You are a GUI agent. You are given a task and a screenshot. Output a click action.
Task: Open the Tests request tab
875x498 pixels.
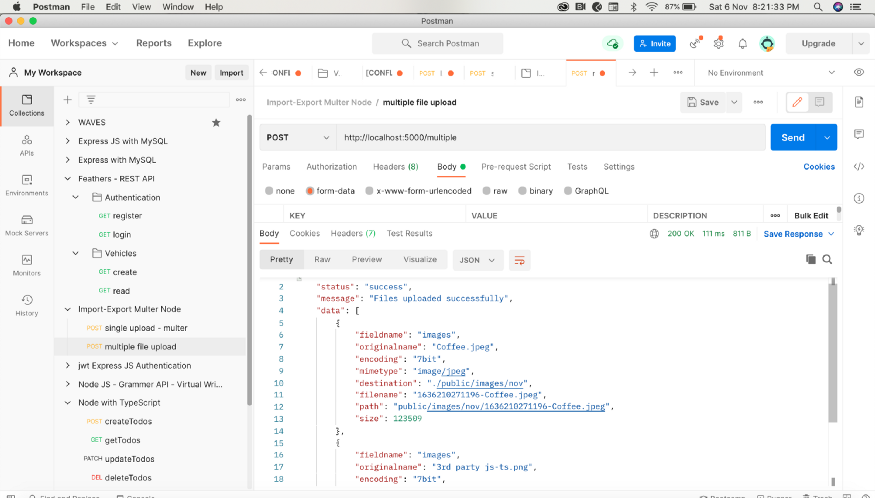577,167
